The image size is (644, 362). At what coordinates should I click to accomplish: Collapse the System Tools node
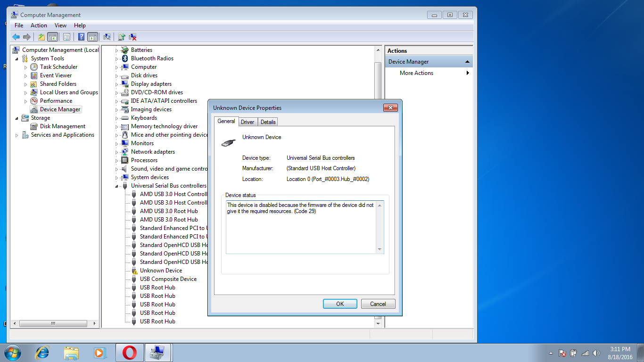pyautogui.click(x=17, y=59)
